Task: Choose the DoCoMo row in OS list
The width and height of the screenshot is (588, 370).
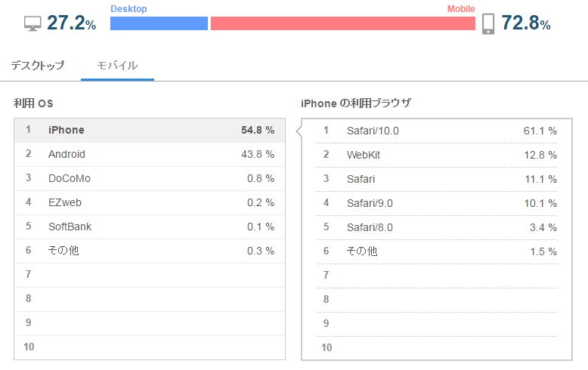Action: pyautogui.click(x=150, y=178)
